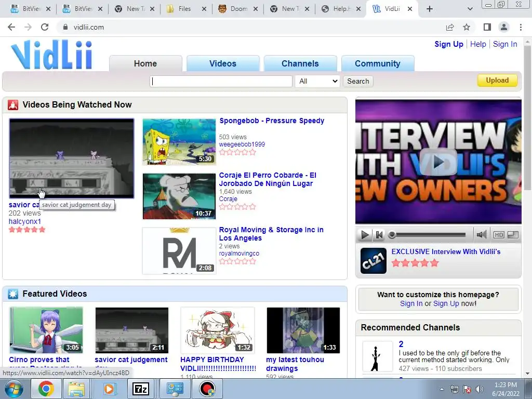532x399 pixels.
Task: Toggle fullscreen icon in the player
Action: pos(513,235)
